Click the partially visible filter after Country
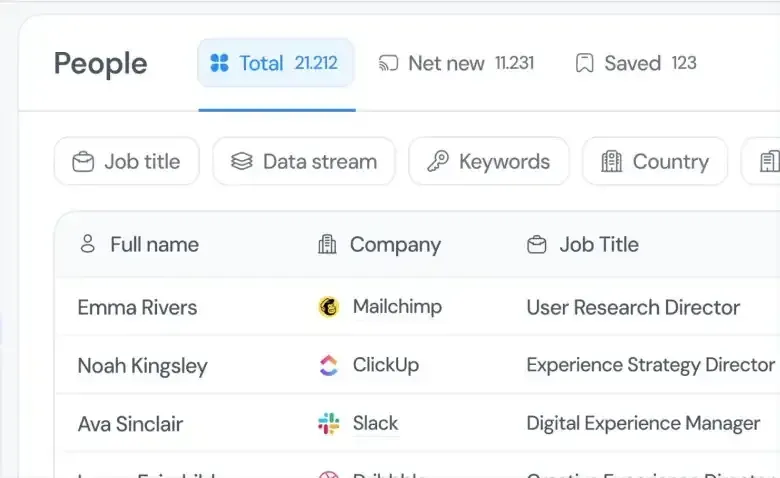 (x=761, y=162)
